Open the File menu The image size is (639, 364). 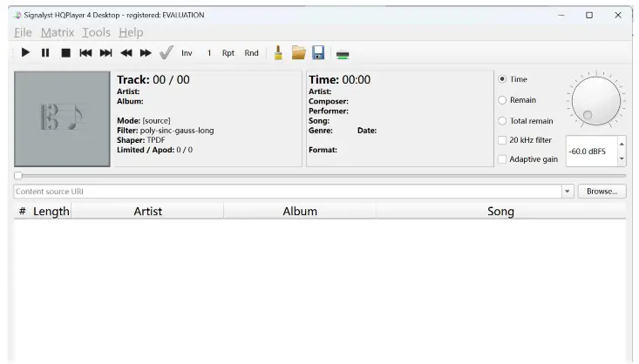(x=23, y=32)
